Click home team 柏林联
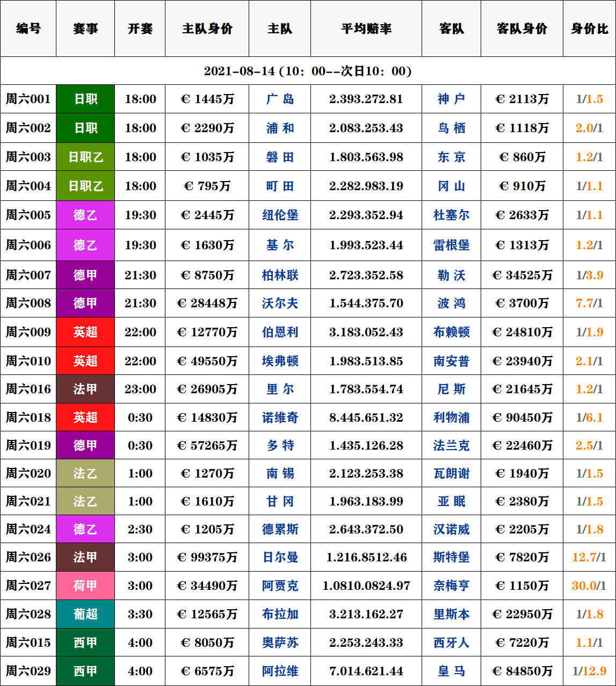616x686 pixels. (x=280, y=275)
